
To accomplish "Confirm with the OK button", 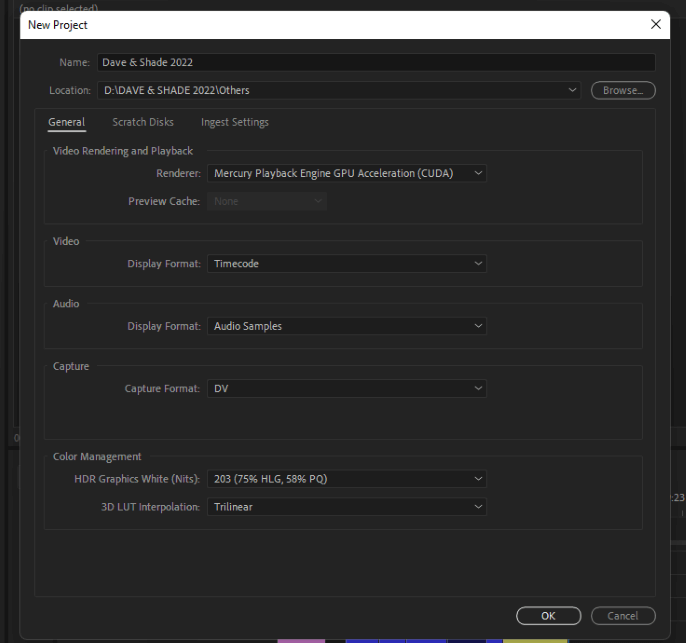I will [x=548, y=616].
